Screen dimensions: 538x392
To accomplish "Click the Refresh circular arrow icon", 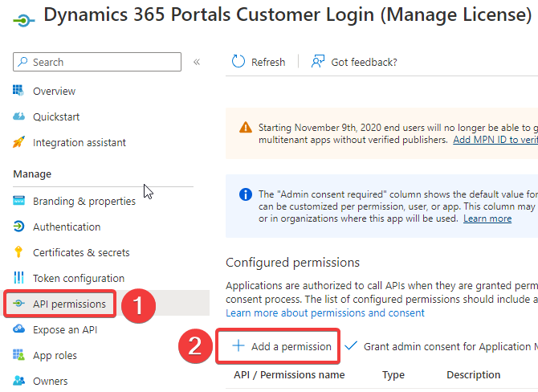I will point(238,62).
